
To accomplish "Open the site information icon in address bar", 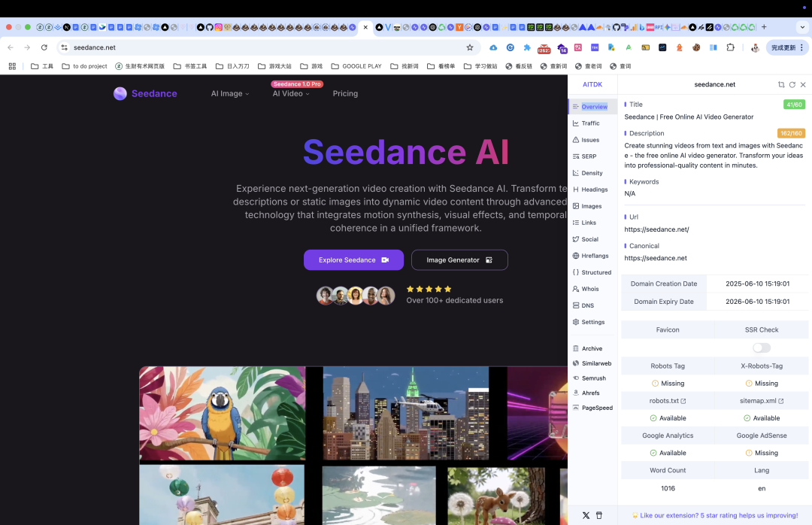I will (64, 47).
